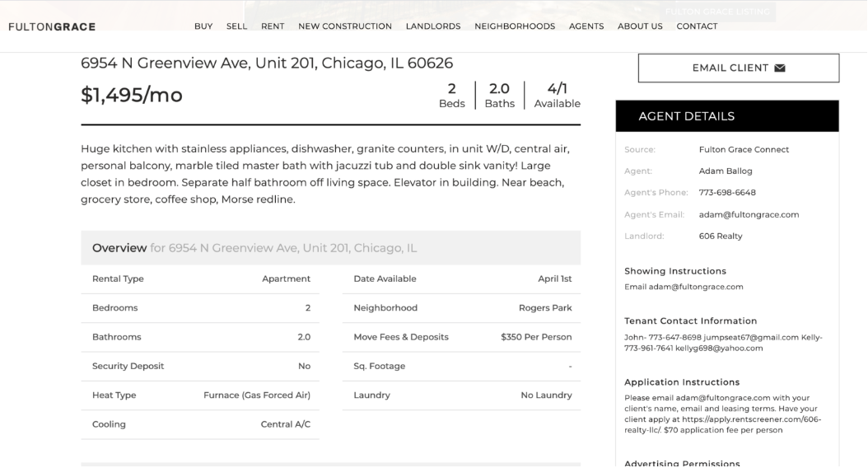
Task: Click the Application Instructions heading
Action: pos(682,382)
